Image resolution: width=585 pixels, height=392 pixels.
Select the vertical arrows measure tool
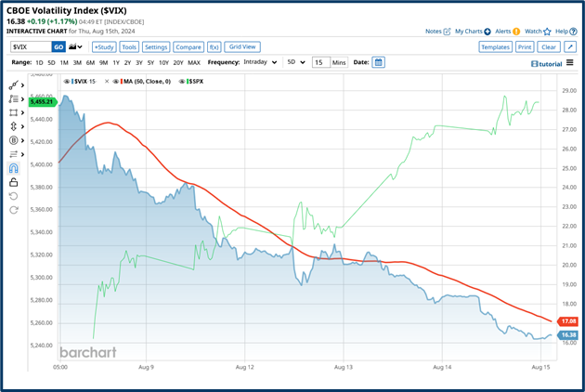[x=13, y=126]
